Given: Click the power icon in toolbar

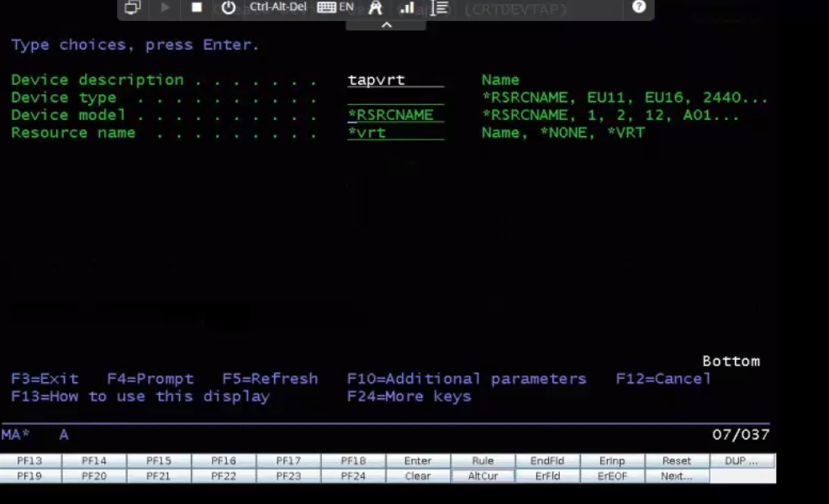Looking at the screenshot, I should 229,8.
